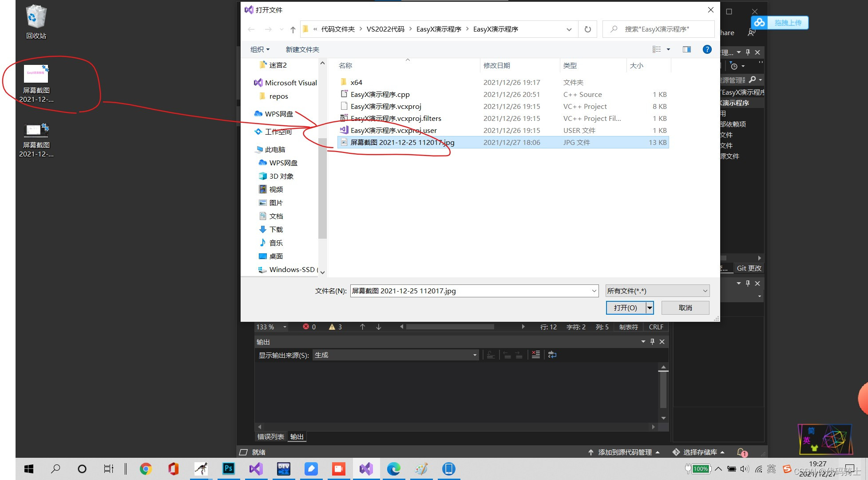Viewport: 868px width, 480px height.
Task: Switch to the 错误列表 tab
Action: [x=270, y=437]
